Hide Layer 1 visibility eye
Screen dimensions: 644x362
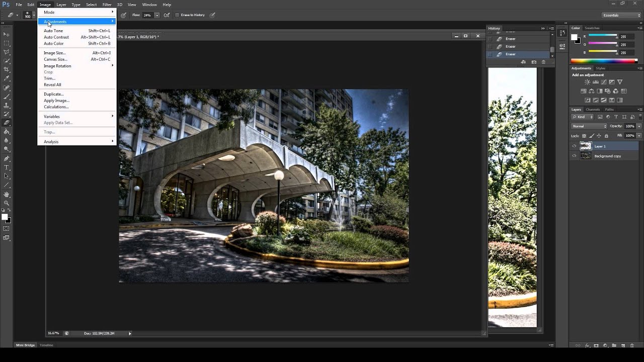pyautogui.click(x=574, y=146)
